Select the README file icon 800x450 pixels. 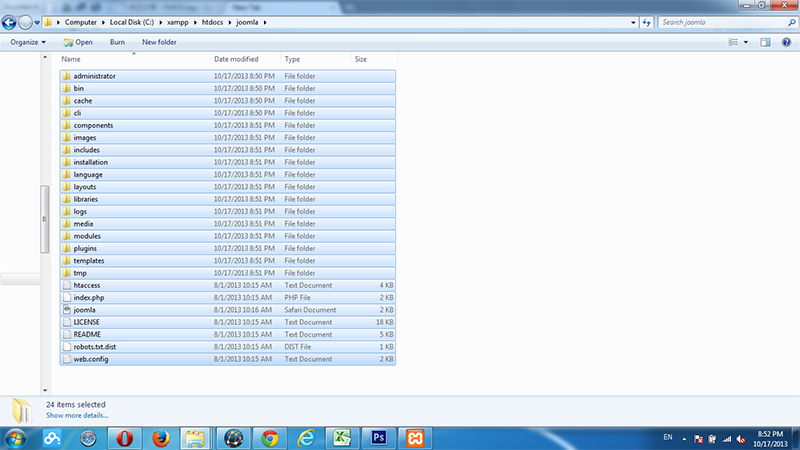[67, 335]
